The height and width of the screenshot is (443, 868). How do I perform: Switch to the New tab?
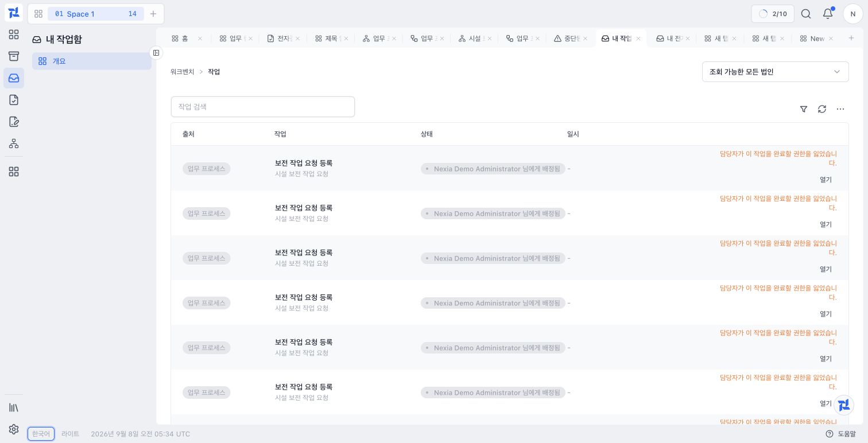812,38
